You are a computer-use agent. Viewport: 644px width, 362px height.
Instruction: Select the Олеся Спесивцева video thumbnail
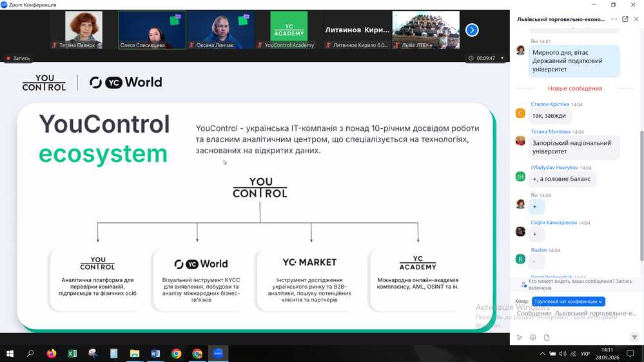(152, 30)
